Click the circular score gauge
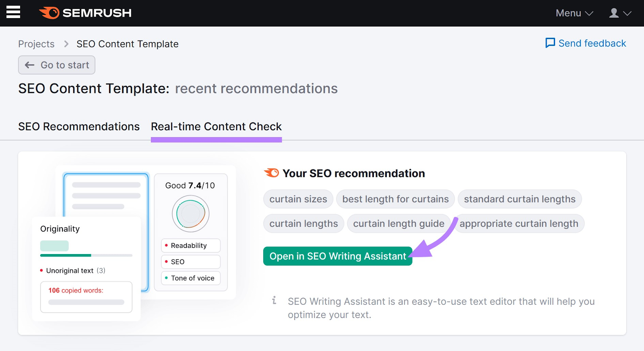The height and width of the screenshot is (351, 644). tap(191, 213)
